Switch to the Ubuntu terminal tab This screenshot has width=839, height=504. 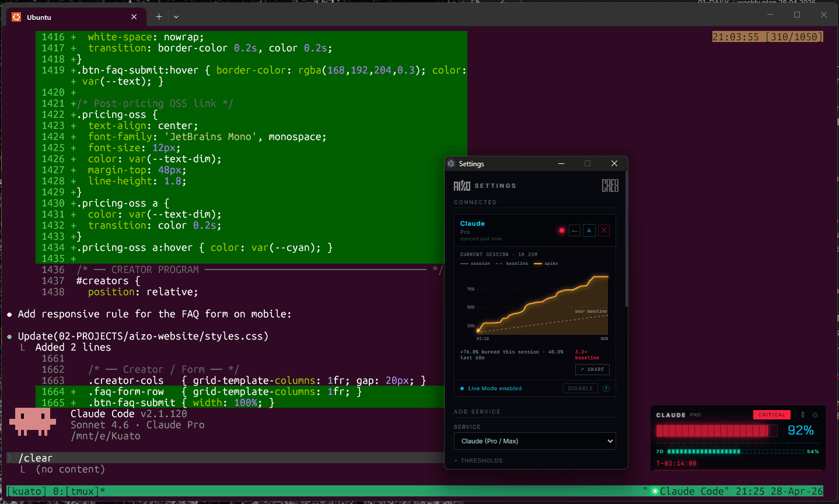pyautogui.click(x=75, y=17)
